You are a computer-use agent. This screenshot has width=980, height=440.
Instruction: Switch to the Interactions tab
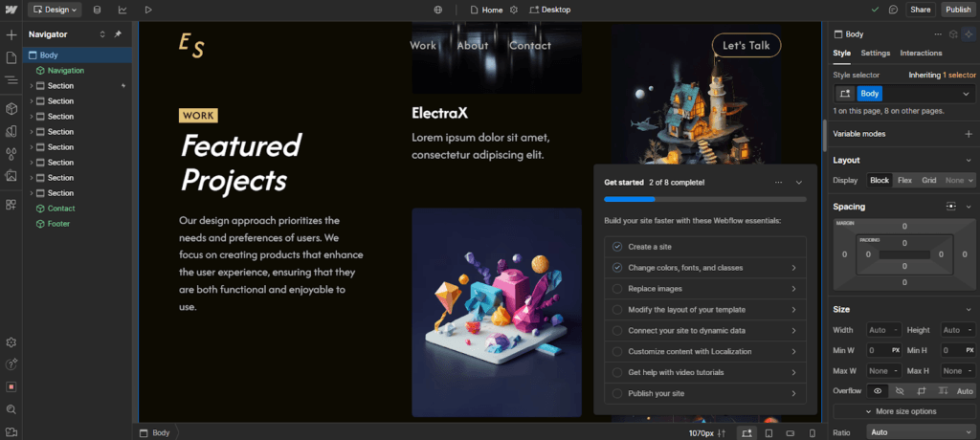[x=921, y=54]
